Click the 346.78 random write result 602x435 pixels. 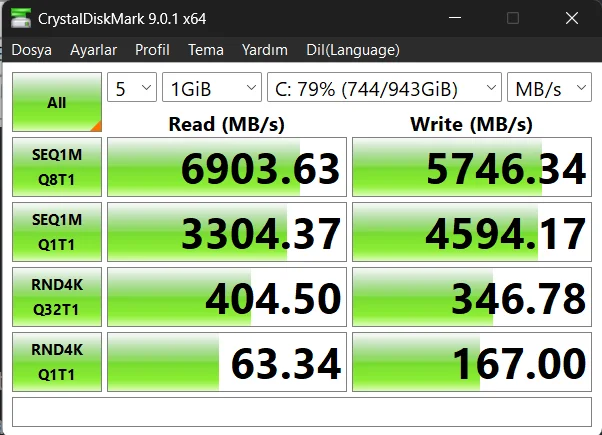coord(472,297)
